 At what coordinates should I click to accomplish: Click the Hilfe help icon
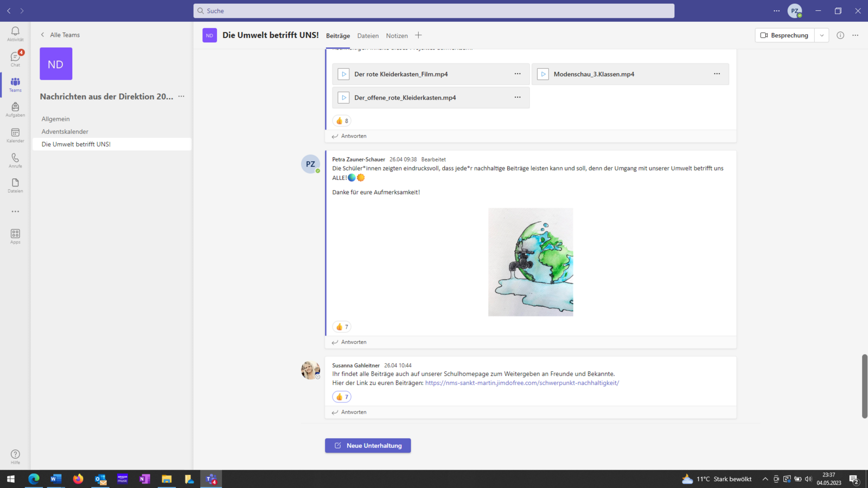[x=15, y=457]
